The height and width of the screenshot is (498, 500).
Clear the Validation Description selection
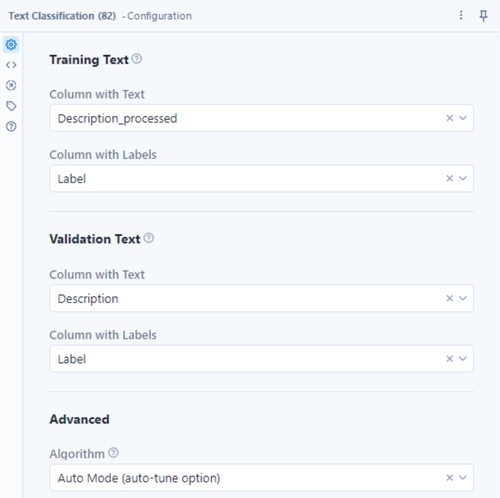(x=450, y=298)
